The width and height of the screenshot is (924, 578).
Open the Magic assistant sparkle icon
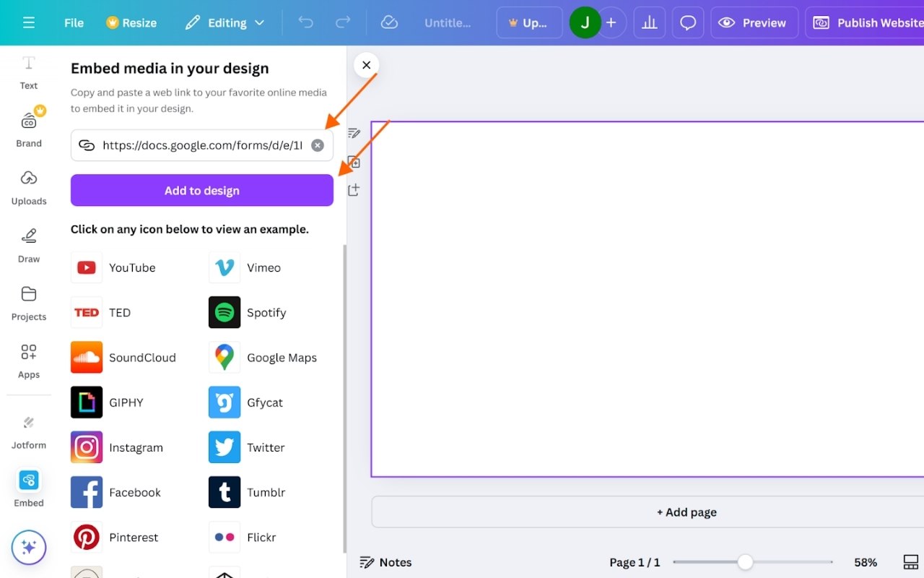click(28, 548)
